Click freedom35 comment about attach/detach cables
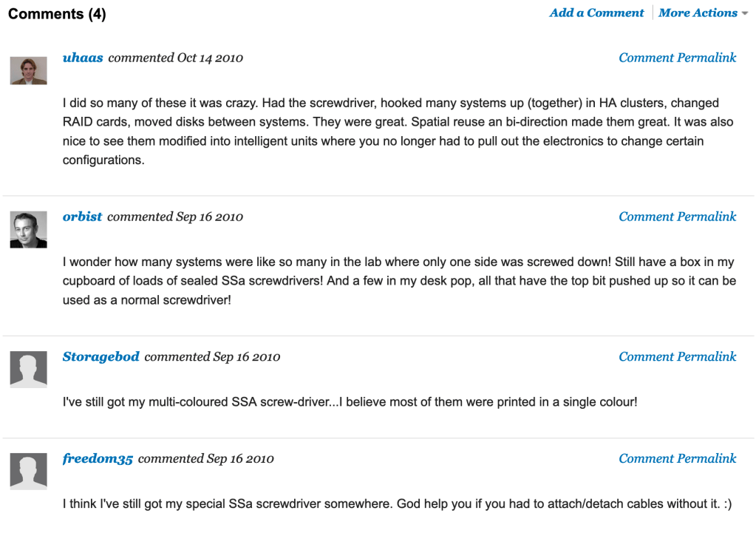The width and height of the screenshot is (756, 533). click(x=397, y=504)
